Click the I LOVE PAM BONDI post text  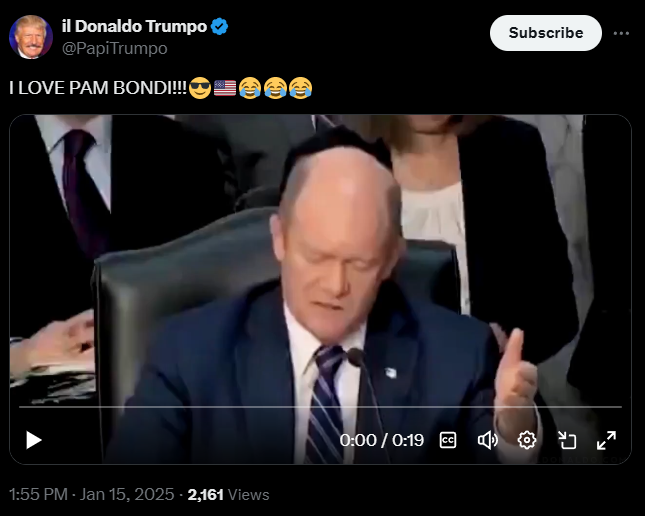(x=98, y=88)
